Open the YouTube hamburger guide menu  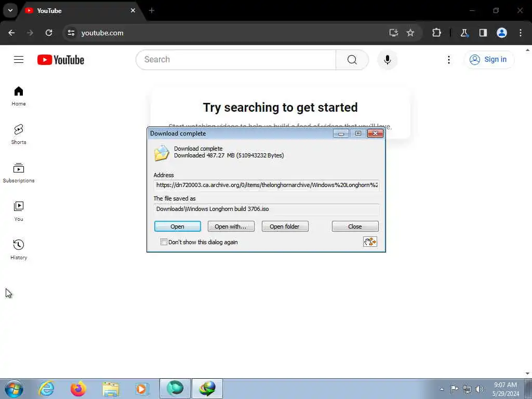click(x=19, y=60)
